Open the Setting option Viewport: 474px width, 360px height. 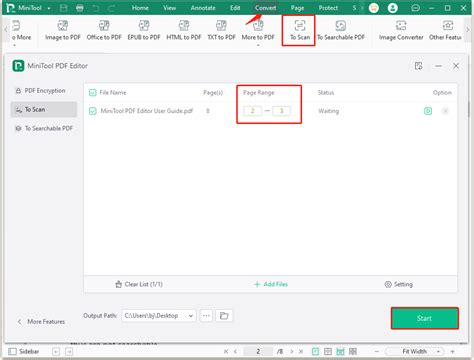coord(399,284)
